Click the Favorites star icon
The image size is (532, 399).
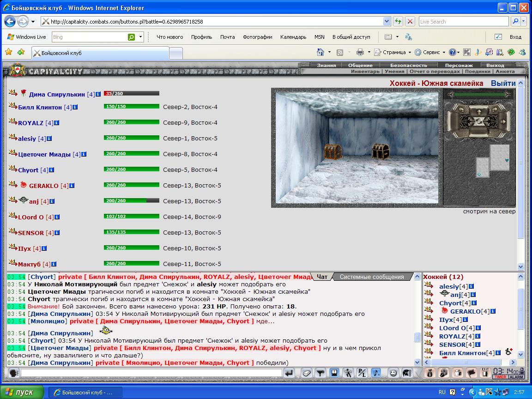coord(8,52)
